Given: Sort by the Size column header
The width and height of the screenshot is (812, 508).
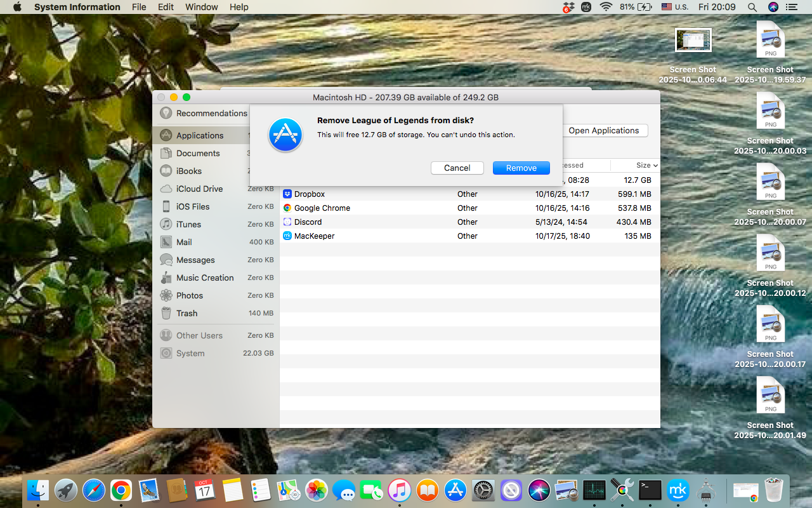Looking at the screenshot, I should coord(643,165).
